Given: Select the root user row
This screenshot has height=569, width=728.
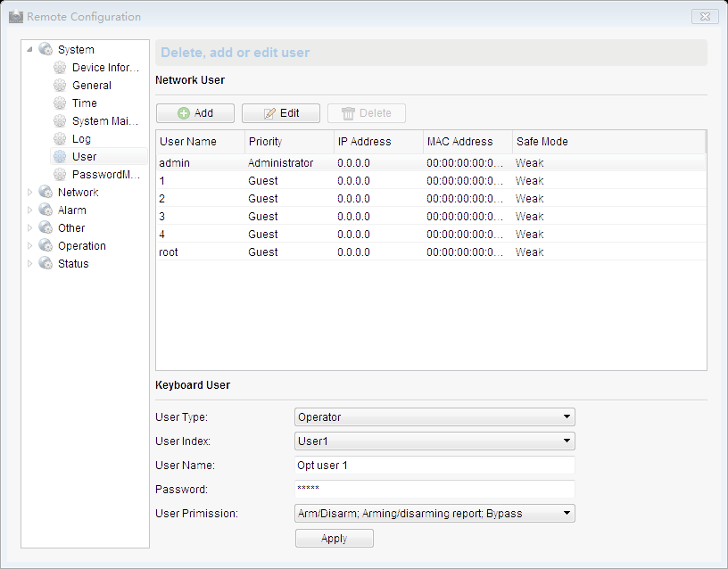Looking at the screenshot, I should (x=431, y=252).
